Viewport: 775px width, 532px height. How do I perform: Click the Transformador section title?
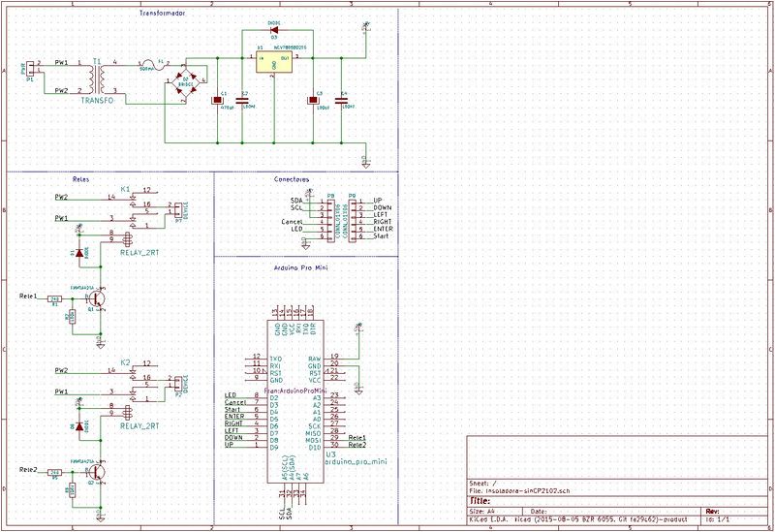tap(163, 14)
